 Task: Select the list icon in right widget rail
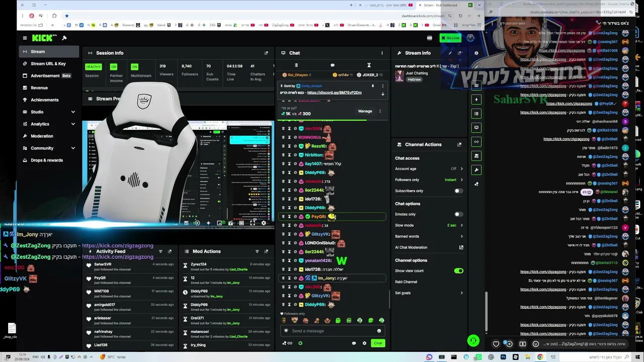click(476, 113)
